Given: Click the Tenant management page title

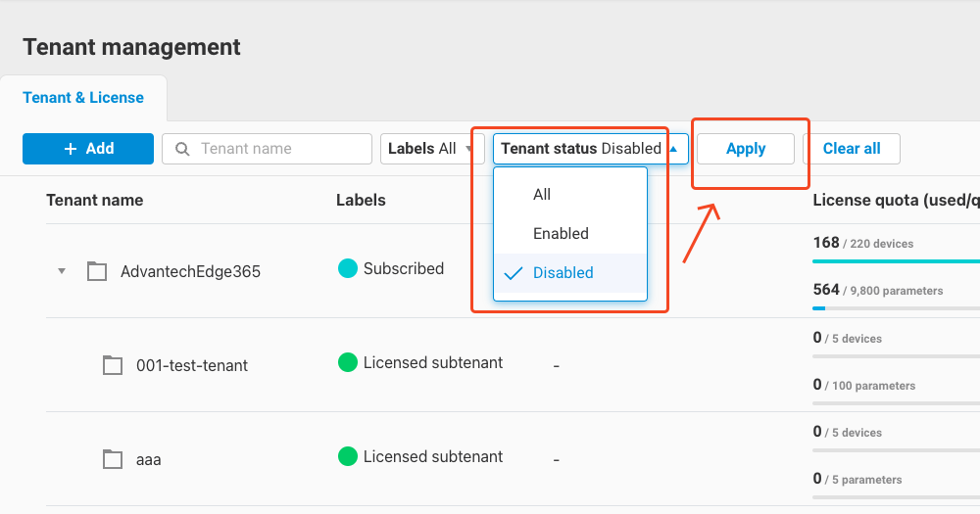Looking at the screenshot, I should (x=132, y=47).
